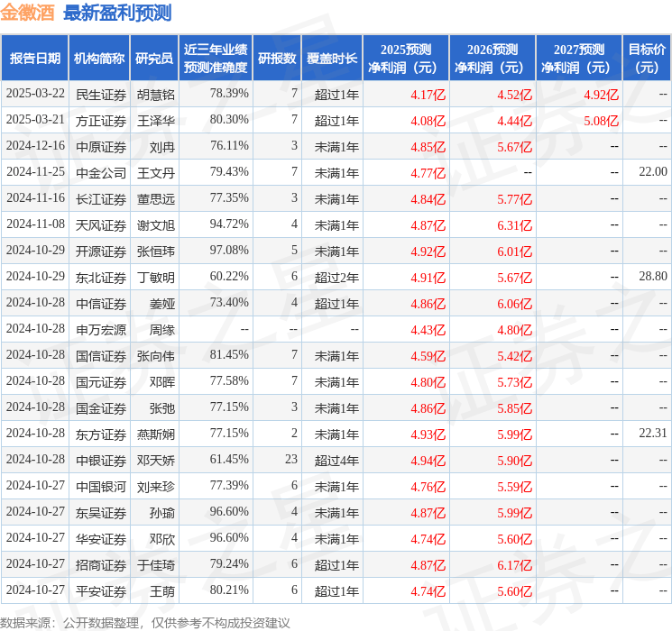Image resolution: width=672 pixels, height=631 pixels.
Task: Click the 97.08% accuracy value
Action: (229, 250)
